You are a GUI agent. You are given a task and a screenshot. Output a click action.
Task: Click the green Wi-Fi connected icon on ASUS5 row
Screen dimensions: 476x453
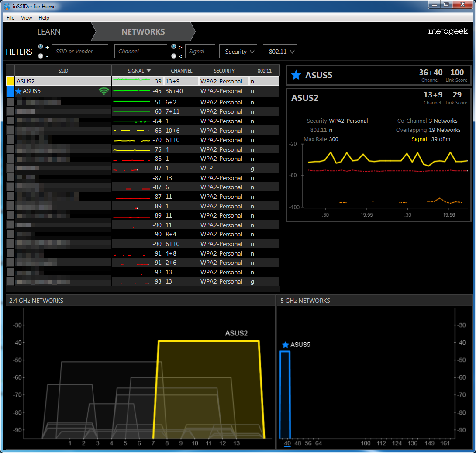tap(104, 91)
